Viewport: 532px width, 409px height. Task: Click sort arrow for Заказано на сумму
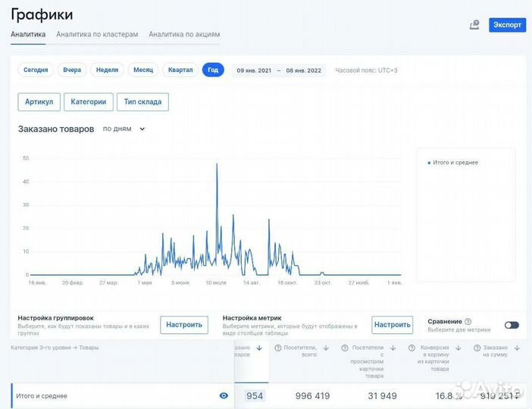(517, 348)
